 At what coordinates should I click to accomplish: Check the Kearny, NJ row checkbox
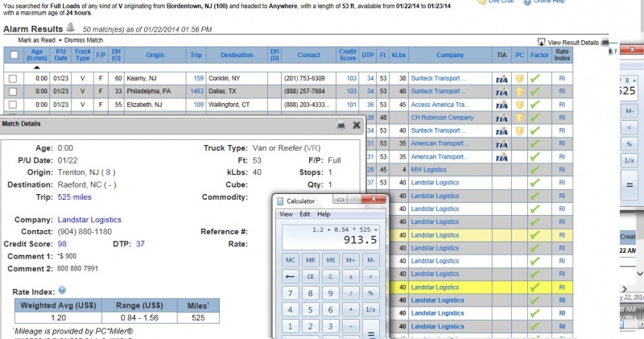pos(13,78)
